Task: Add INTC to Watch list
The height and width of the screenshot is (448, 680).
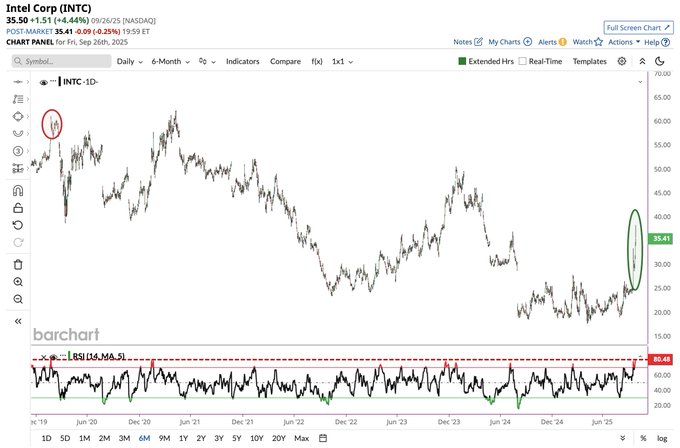Action: click(x=588, y=42)
